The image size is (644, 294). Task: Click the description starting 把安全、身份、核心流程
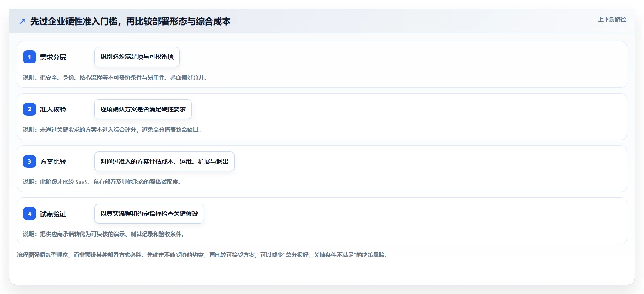[x=115, y=77]
